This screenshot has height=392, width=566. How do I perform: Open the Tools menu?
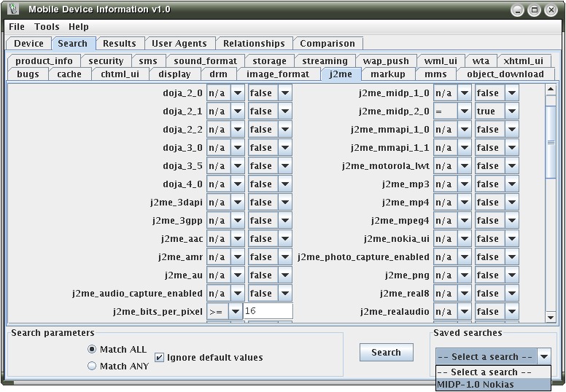[47, 27]
